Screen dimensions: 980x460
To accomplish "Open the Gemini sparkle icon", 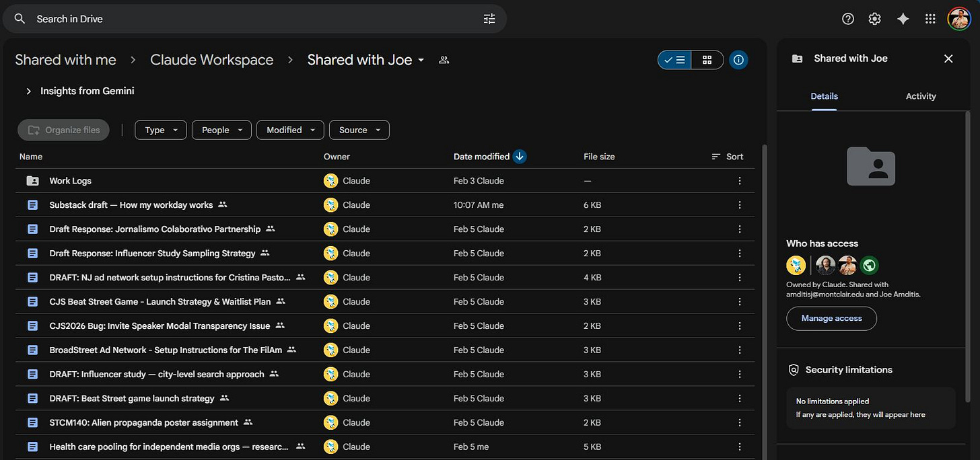I will 903,19.
